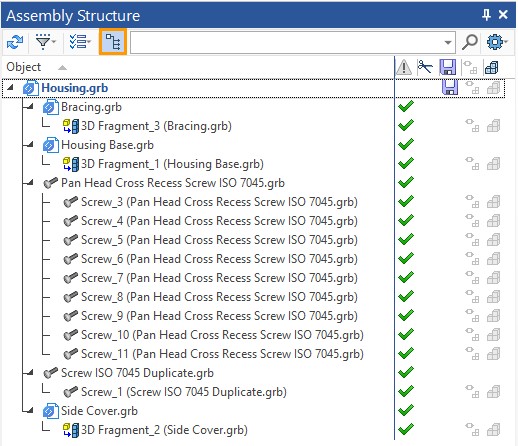This screenshot has height=446, width=518.
Task: Pin the Assembly Structure panel
Action: pos(486,15)
